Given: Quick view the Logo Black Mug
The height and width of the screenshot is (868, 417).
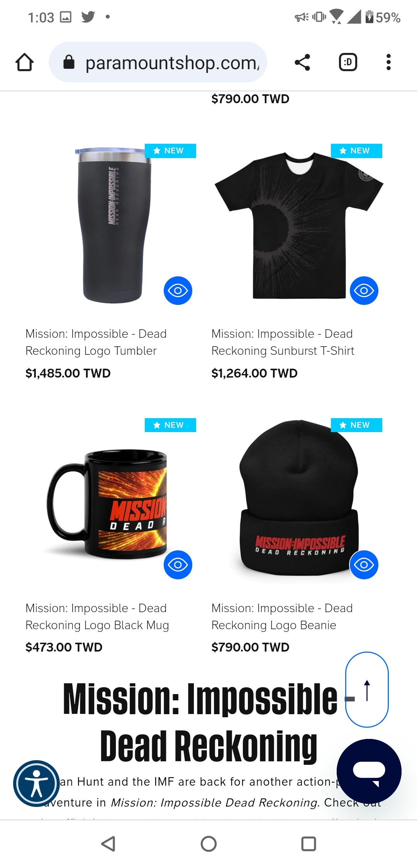Looking at the screenshot, I should [178, 565].
